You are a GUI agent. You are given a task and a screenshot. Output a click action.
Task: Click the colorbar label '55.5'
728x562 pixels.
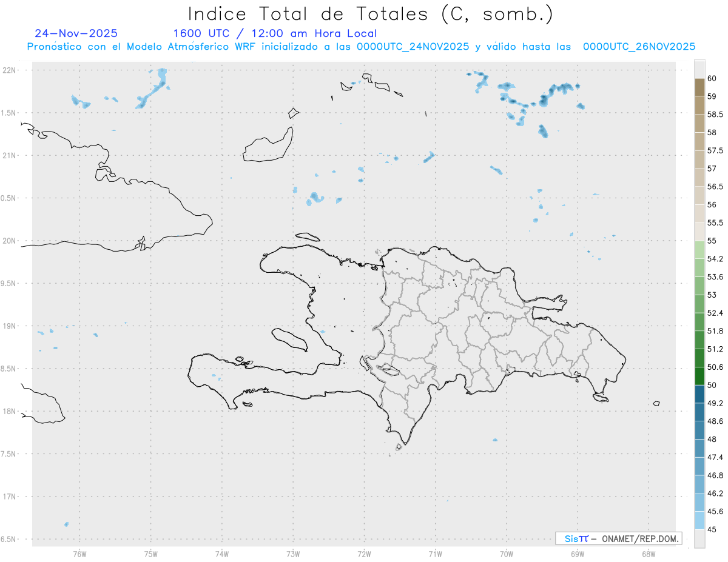tap(715, 222)
